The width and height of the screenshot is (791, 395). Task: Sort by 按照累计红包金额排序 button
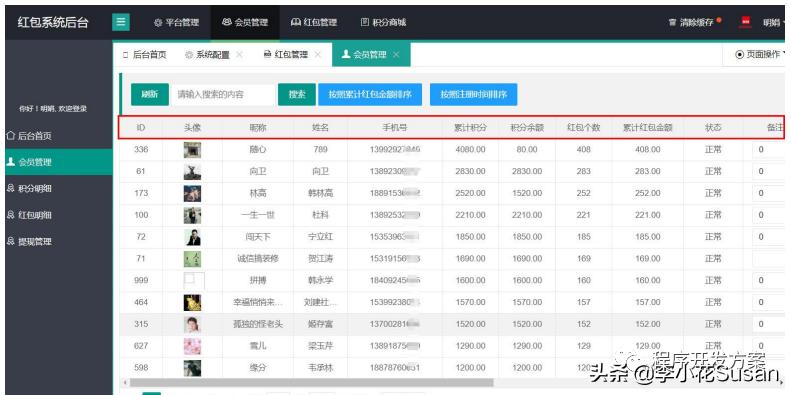370,94
